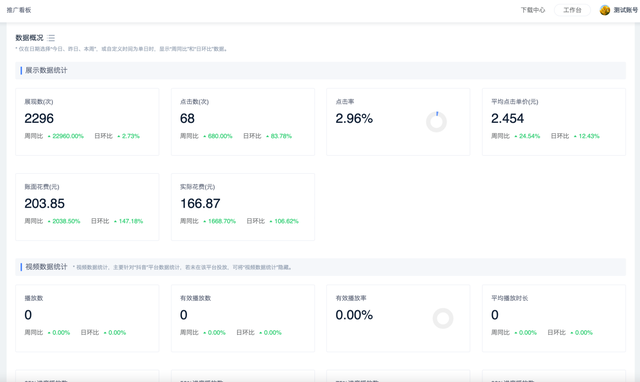Click the 展现数(次) card showing 2296

[87, 122]
